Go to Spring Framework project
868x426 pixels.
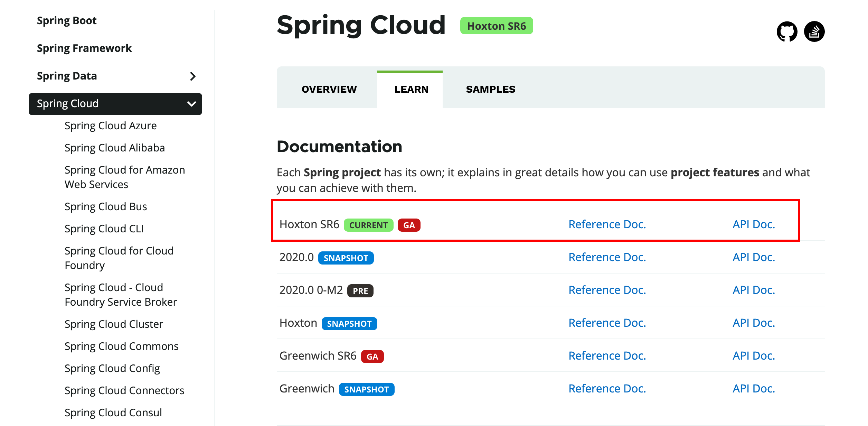(x=84, y=48)
